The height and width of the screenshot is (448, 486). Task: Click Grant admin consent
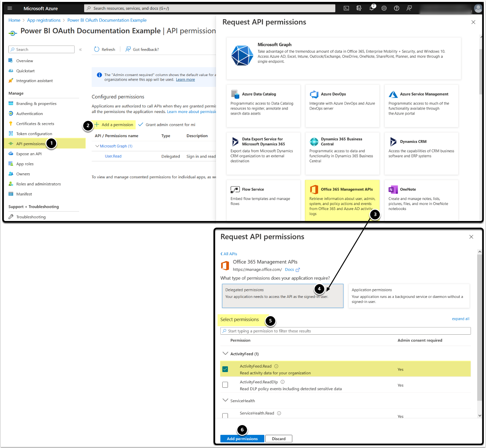[167, 125]
